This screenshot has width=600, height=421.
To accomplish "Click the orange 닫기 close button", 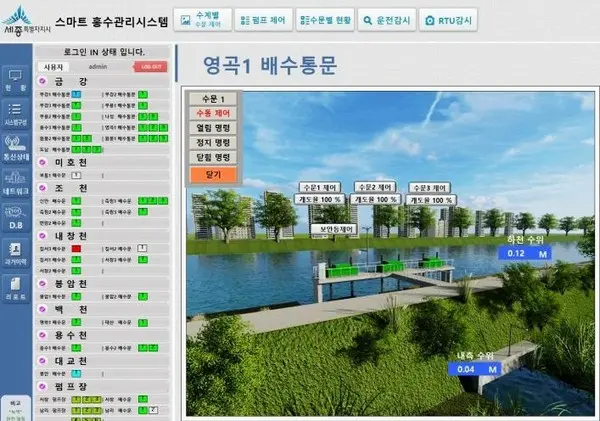I will [x=212, y=174].
